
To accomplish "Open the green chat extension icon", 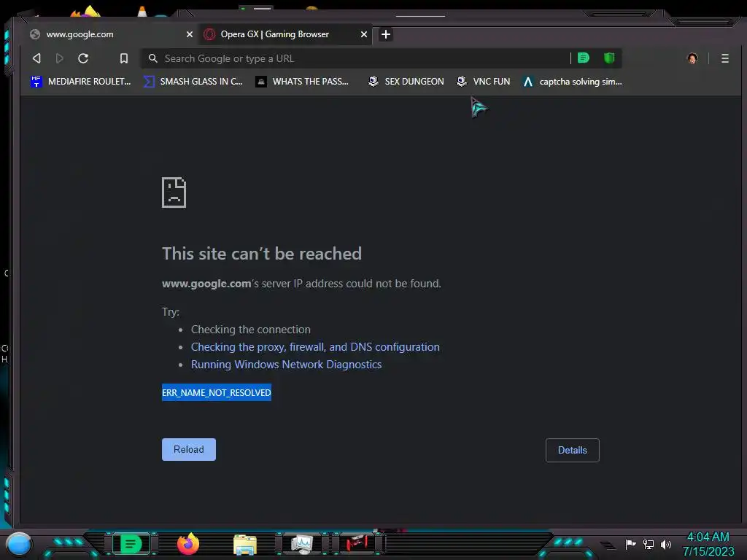I will tap(583, 58).
